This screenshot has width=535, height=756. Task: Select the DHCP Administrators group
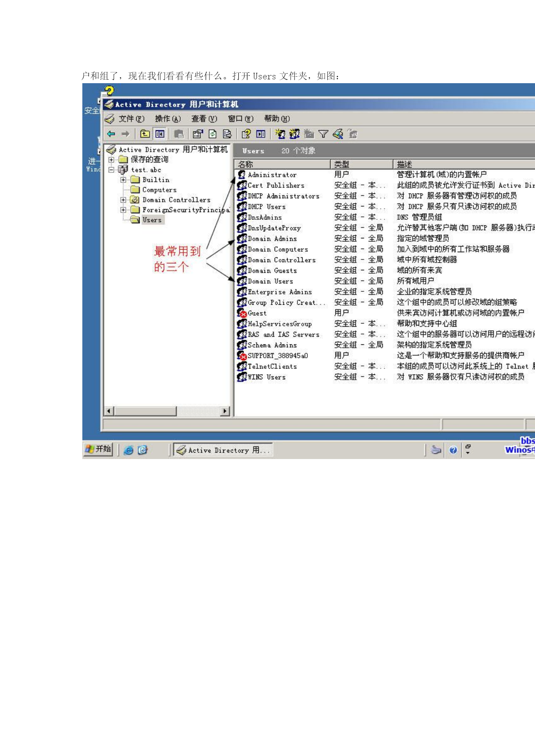pyautogui.click(x=278, y=196)
